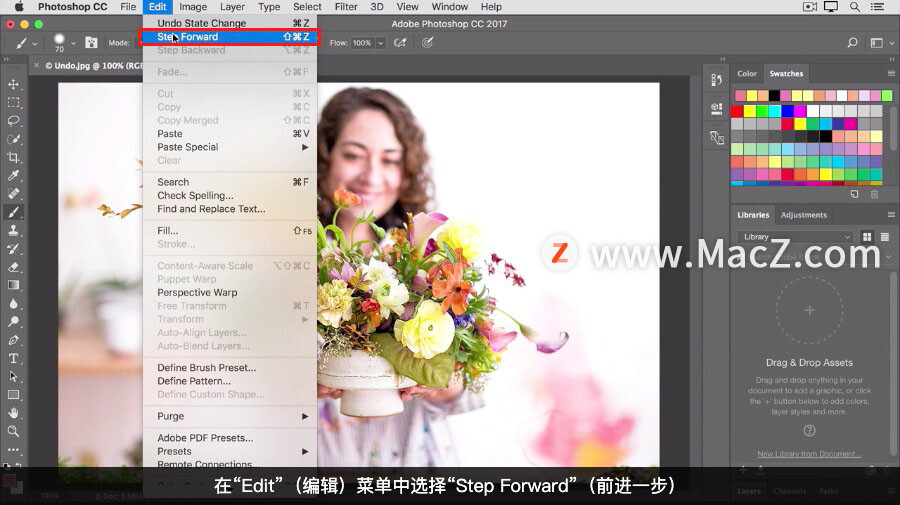The height and width of the screenshot is (505, 900).
Task: Open the macOS Spotlight search icon
Action: (855, 7)
